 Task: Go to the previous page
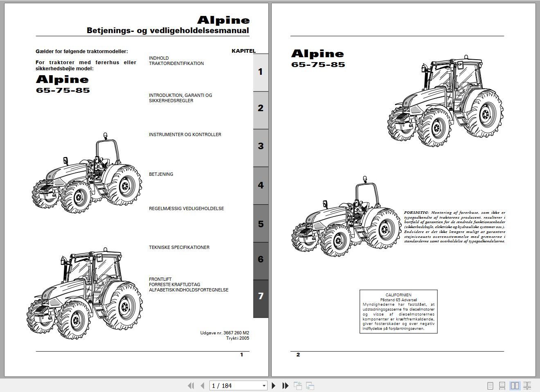202,385
